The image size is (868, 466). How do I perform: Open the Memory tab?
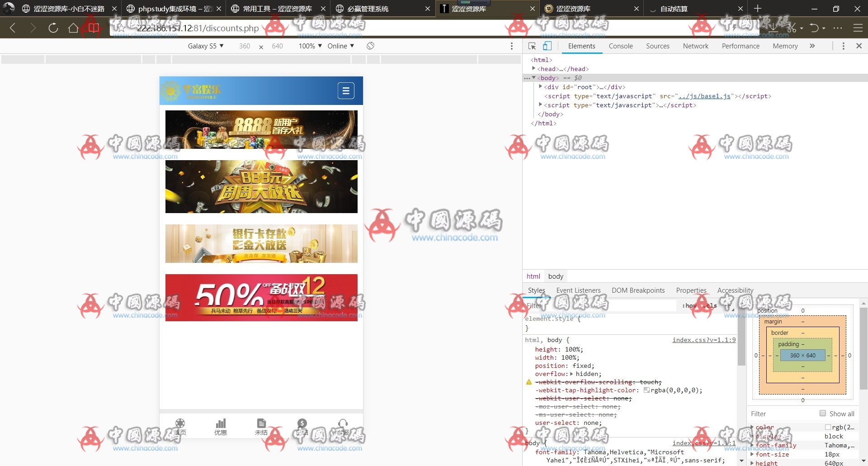[x=785, y=46]
